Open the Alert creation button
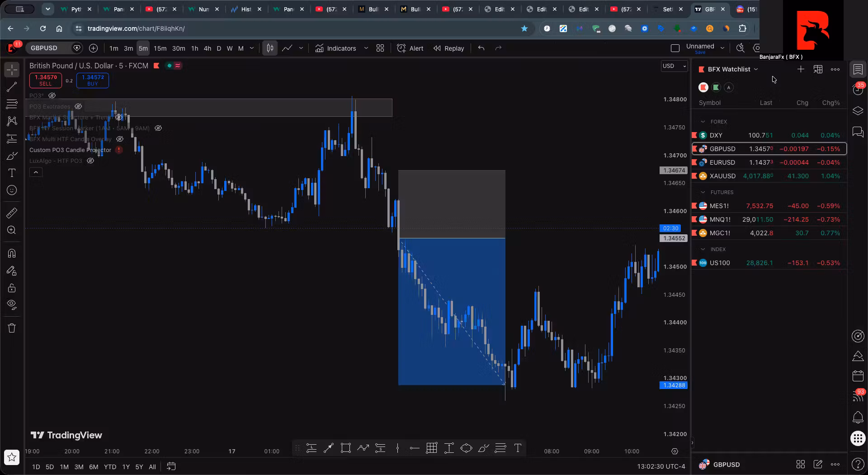The width and height of the screenshot is (868, 475). click(410, 48)
